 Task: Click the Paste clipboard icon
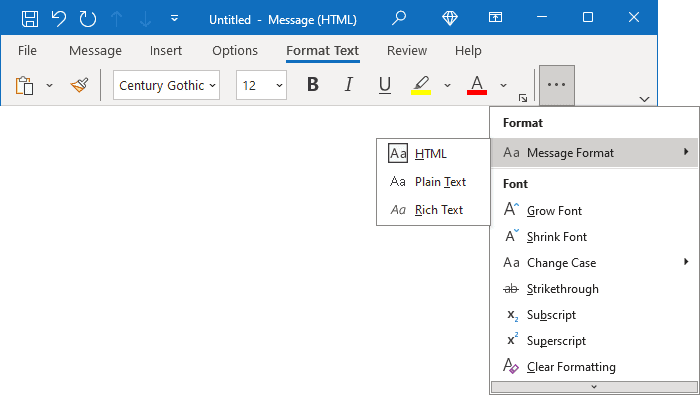click(x=25, y=85)
